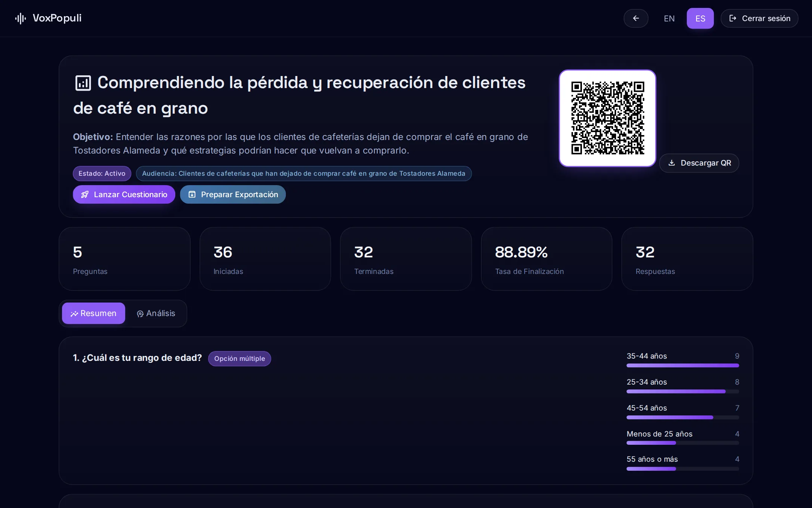
Task: Click the Menos de 25 años label
Action: click(659, 434)
